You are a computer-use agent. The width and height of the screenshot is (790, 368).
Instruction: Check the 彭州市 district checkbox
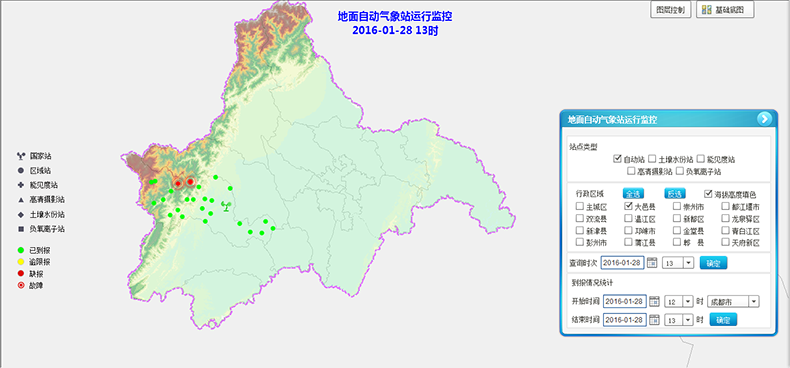579,243
